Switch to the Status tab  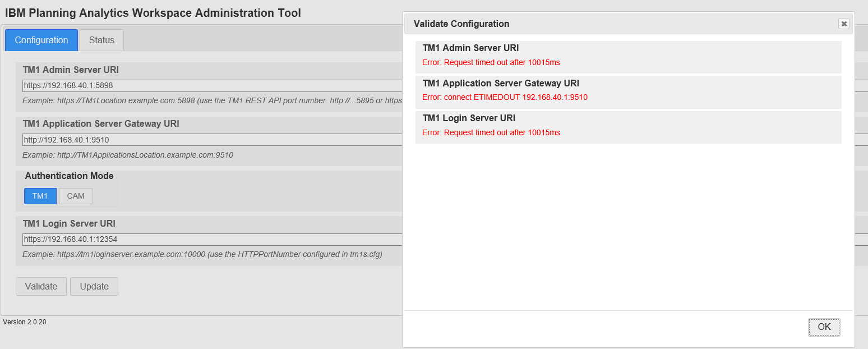click(x=101, y=40)
